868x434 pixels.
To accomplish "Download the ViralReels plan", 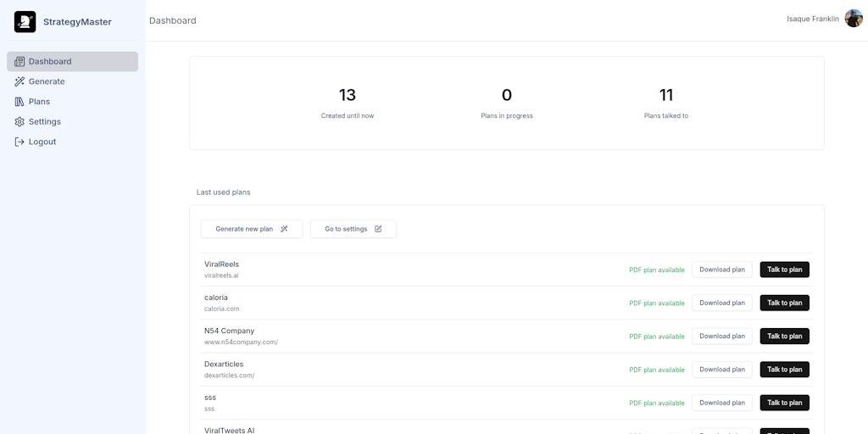I will (x=722, y=270).
